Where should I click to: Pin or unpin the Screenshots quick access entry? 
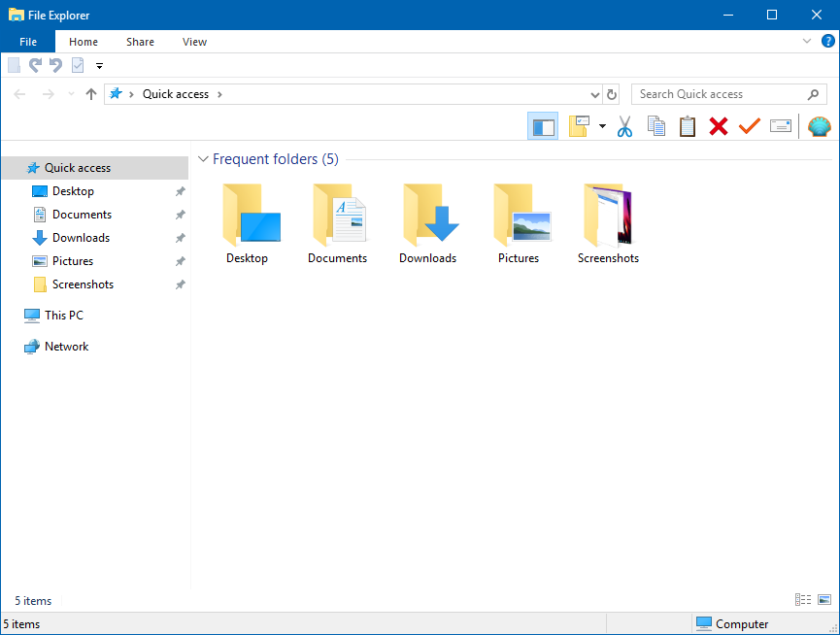[x=179, y=284]
